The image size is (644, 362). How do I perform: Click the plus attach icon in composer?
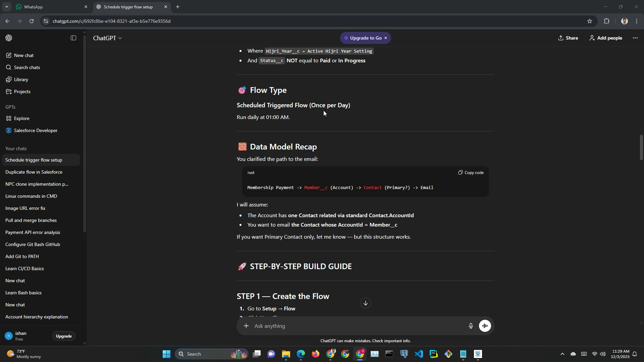(x=246, y=326)
